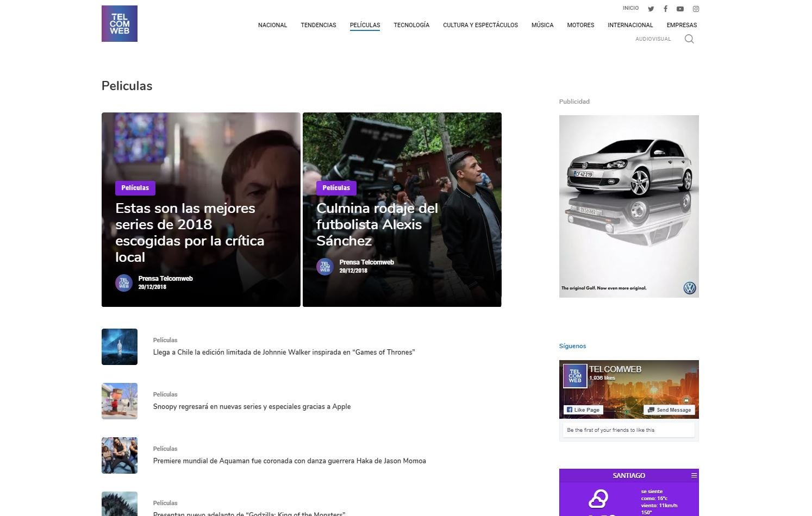This screenshot has height=516, width=812.
Task: Open the NACIONAL menu section
Action: (x=272, y=25)
